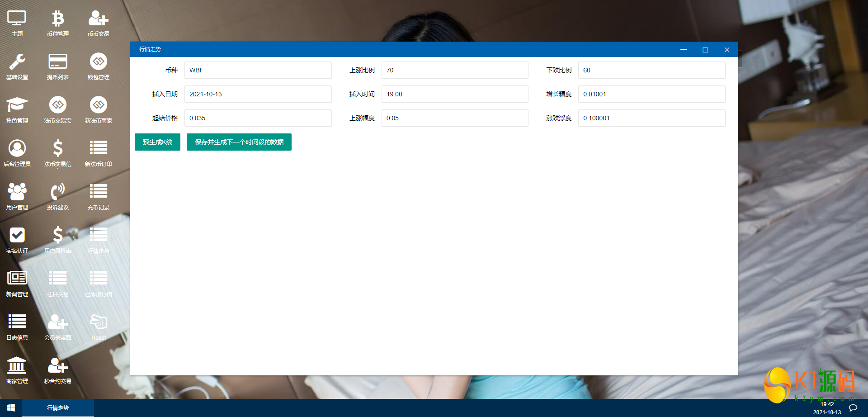Screen dimensions: 868x417
Task: Open 投诉建议 complaints and suggestions
Action: 58,197
